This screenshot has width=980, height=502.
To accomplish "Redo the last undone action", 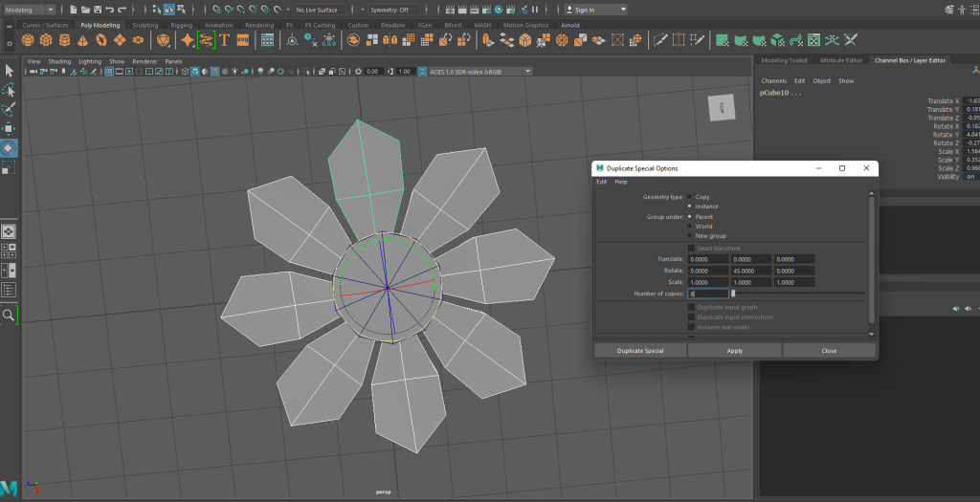I will click(122, 10).
